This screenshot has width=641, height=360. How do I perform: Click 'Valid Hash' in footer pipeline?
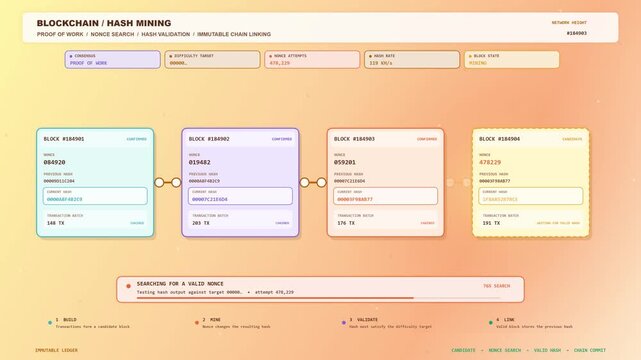pyautogui.click(x=547, y=350)
